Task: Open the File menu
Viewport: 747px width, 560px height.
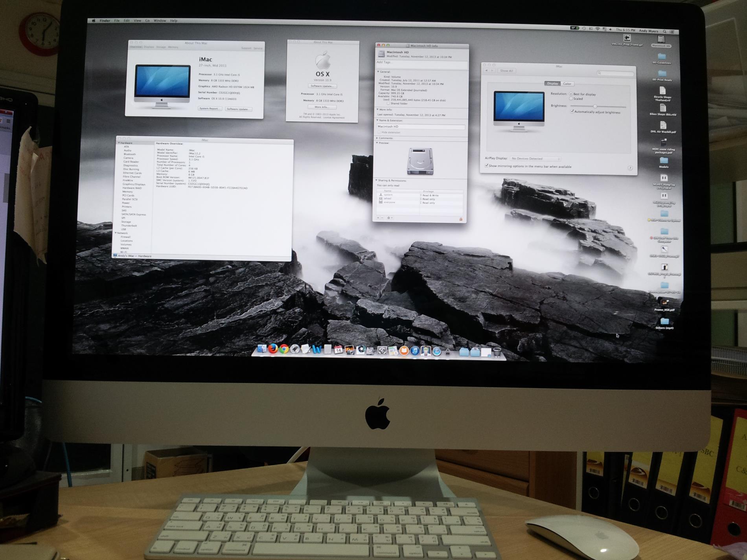Action: pos(117,20)
